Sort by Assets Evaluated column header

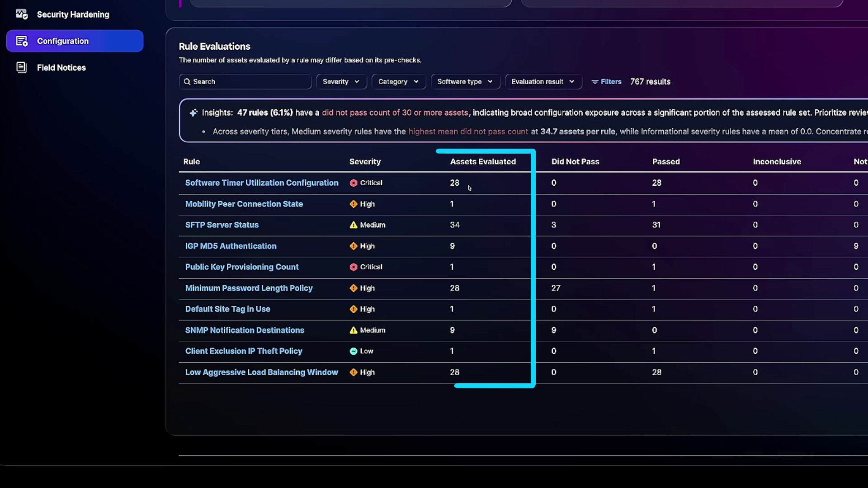(x=483, y=162)
